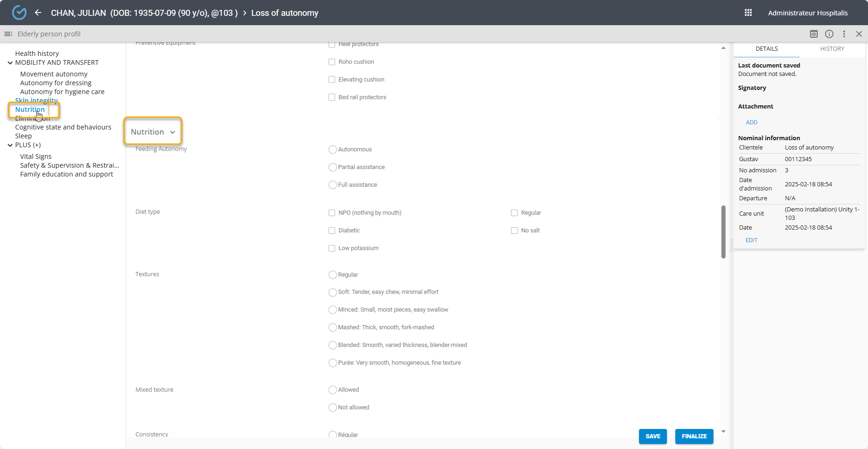Open the apps grid menu

[x=748, y=13]
